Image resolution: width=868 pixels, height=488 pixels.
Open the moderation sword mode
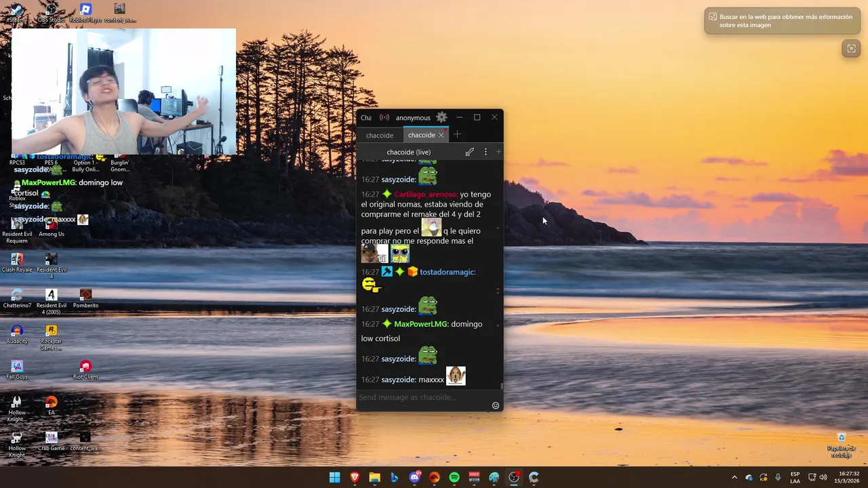point(469,152)
